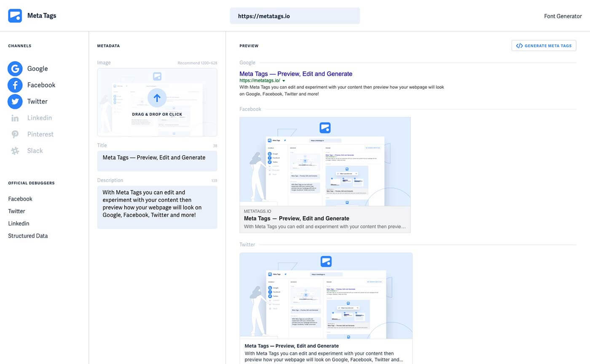
Task: Click the Twitter preview card image
Action: (326, 296)
